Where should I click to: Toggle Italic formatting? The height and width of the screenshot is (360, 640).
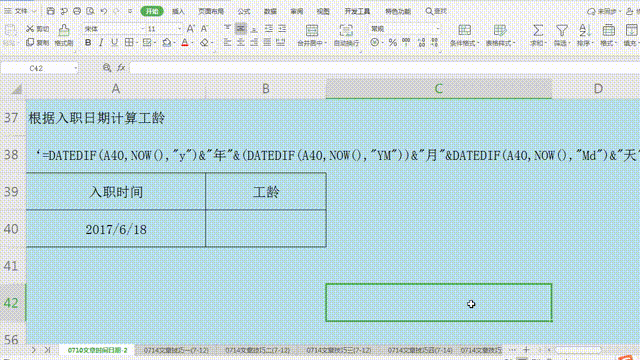coord(101,42)
